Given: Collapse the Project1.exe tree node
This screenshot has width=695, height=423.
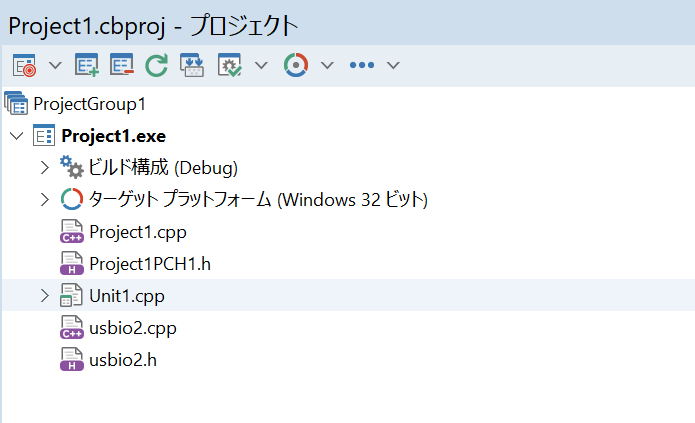Looking at the screenshot, I should (x=15, y=136).
